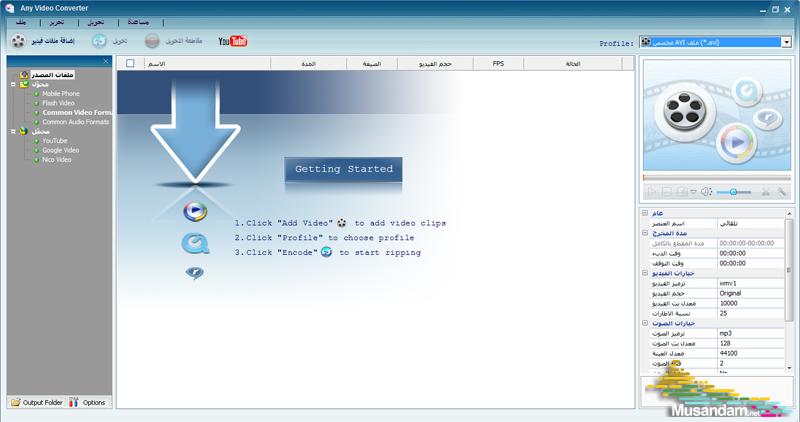Screen dimensions: 800x422
Task: Collapse the عام general properties section
Action: 645,213
